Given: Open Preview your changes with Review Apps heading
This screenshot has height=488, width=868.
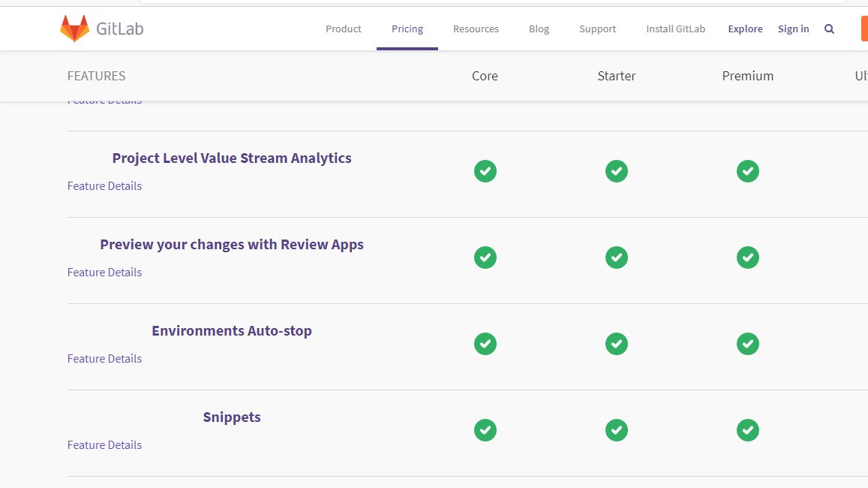Looking at the screenshot, I should click(232, 244).
